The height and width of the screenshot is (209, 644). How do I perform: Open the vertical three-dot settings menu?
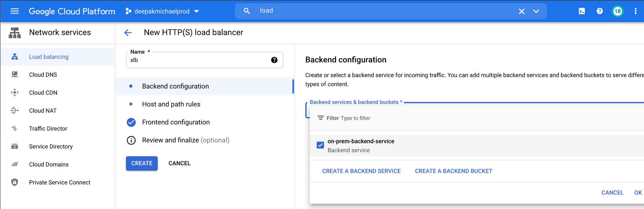(x=636, y=11)
